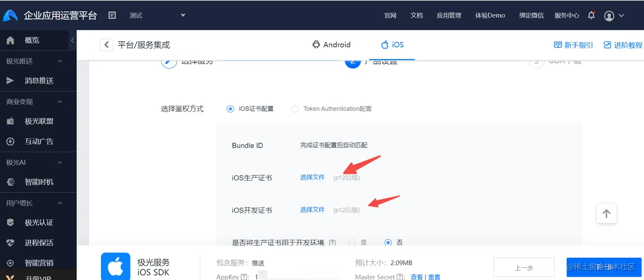Click 查看 to view Master Secret
Viewport: 644px width, 280px height.
[417, 277]
